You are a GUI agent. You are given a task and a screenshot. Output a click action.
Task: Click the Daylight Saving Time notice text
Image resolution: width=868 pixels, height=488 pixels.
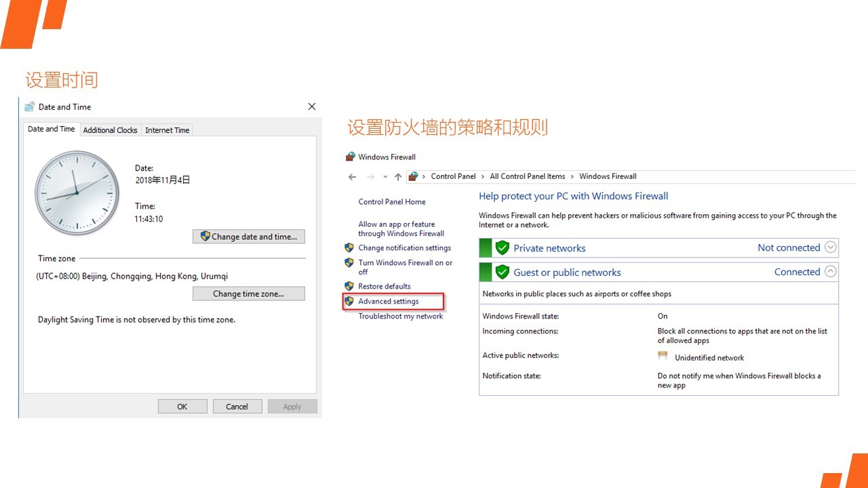tap(136, 319)
